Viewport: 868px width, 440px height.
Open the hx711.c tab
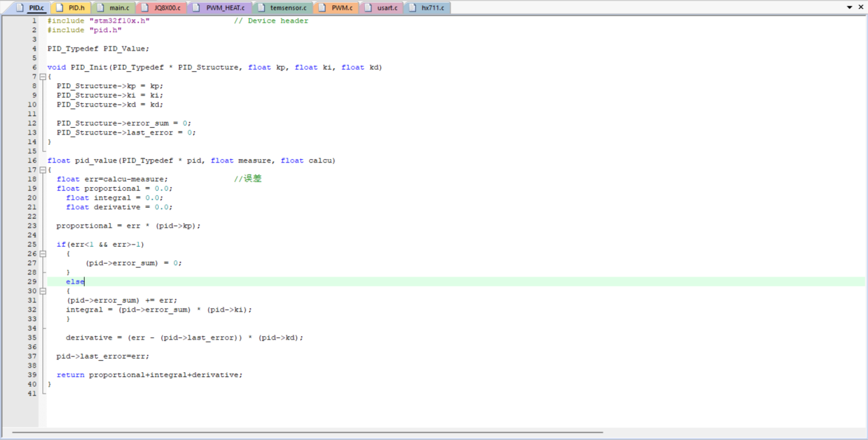click(x=427, y=8)
